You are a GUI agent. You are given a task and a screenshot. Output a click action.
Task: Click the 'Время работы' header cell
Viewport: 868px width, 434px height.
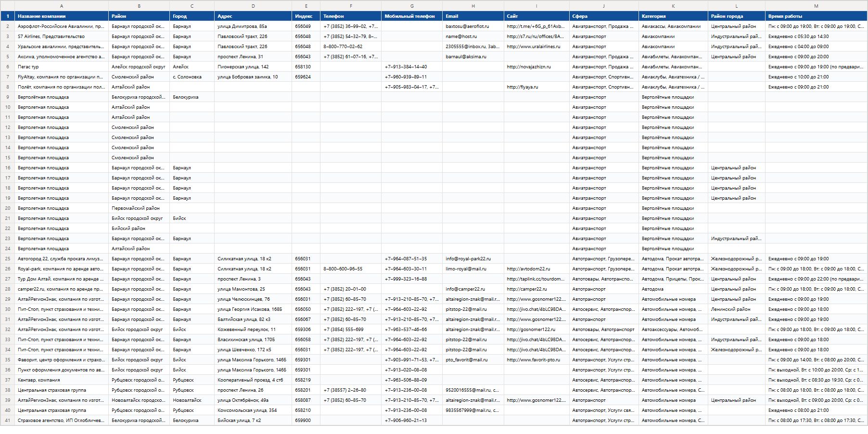[816, 16]
